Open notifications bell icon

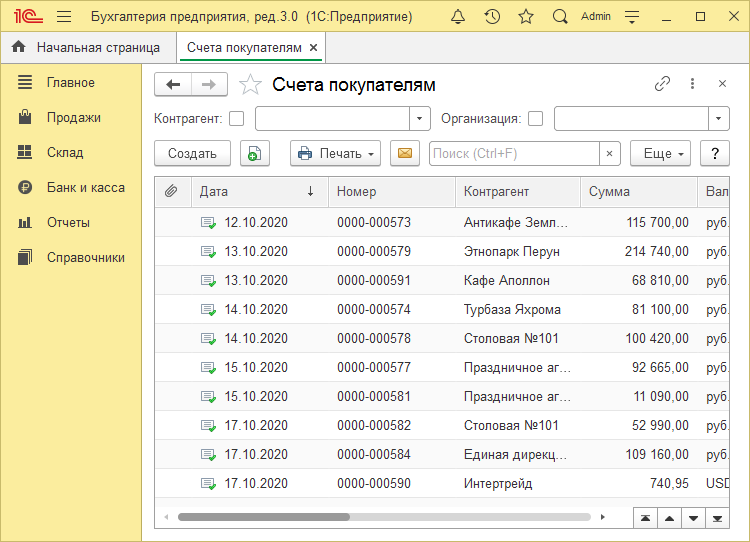coord(458,17)
